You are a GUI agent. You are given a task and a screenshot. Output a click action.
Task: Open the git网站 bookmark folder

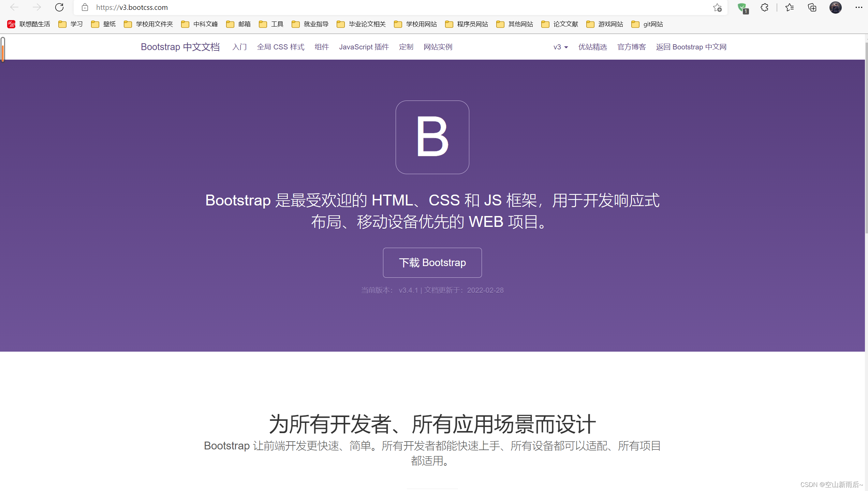click(647, 24)
